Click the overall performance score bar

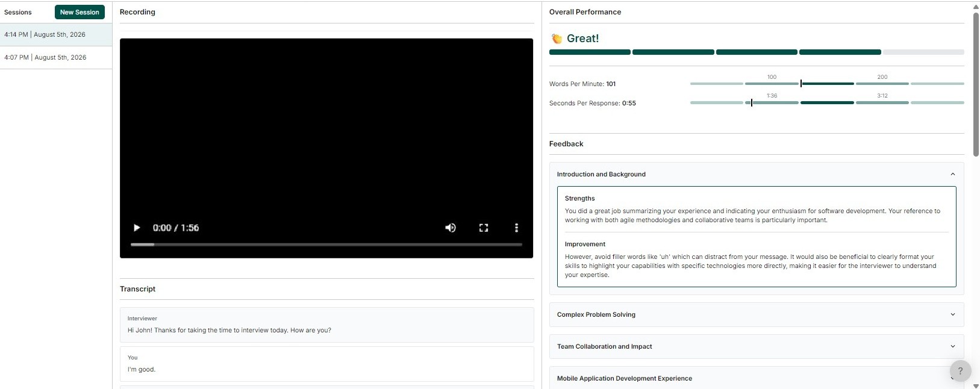click(757, 52)
